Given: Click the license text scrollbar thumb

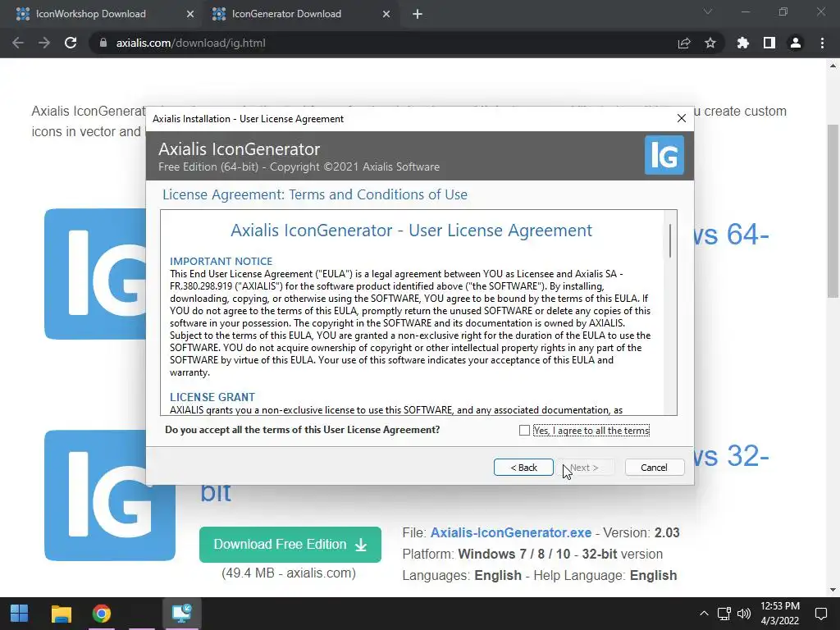Looking at the screenshot, I should [x=670, y=240].
